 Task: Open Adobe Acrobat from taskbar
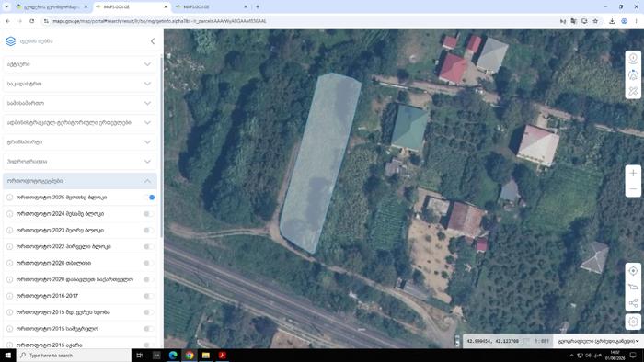pyautogui.click(x=223, y=355)
